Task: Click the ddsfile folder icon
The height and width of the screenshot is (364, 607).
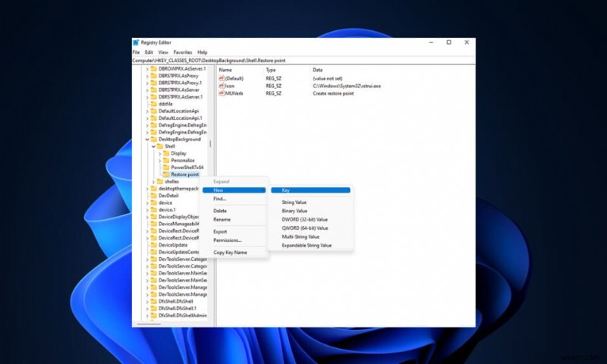Action: click(x=153, y=104)
